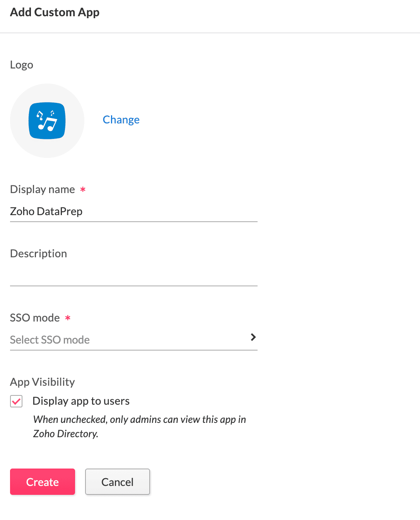Click into the empty Description field
The width and height of the screenshot is (420, 520).
[133, 276]
